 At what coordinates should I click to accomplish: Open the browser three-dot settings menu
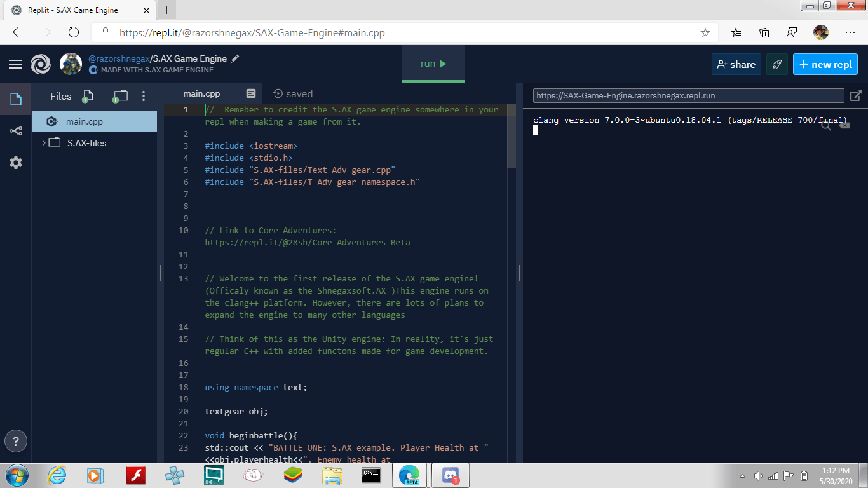(x=850, y=32)
